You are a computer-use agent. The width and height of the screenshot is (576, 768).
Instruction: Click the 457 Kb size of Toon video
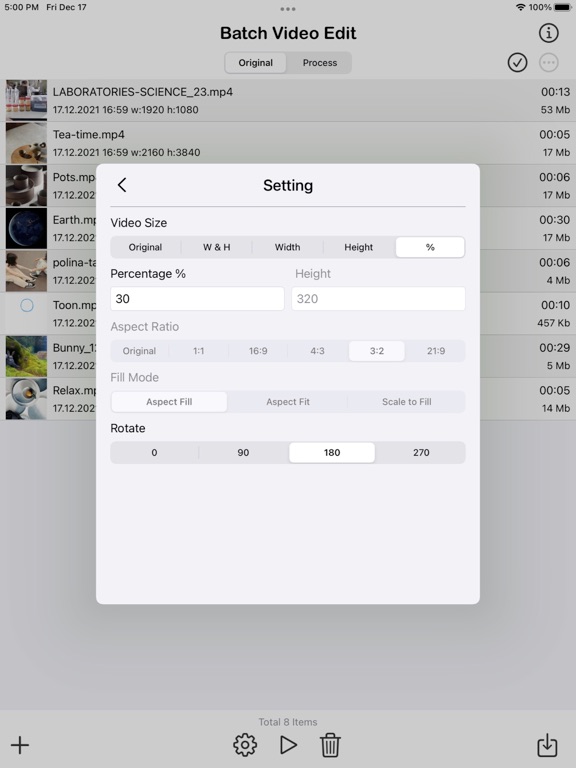(553, 323)
